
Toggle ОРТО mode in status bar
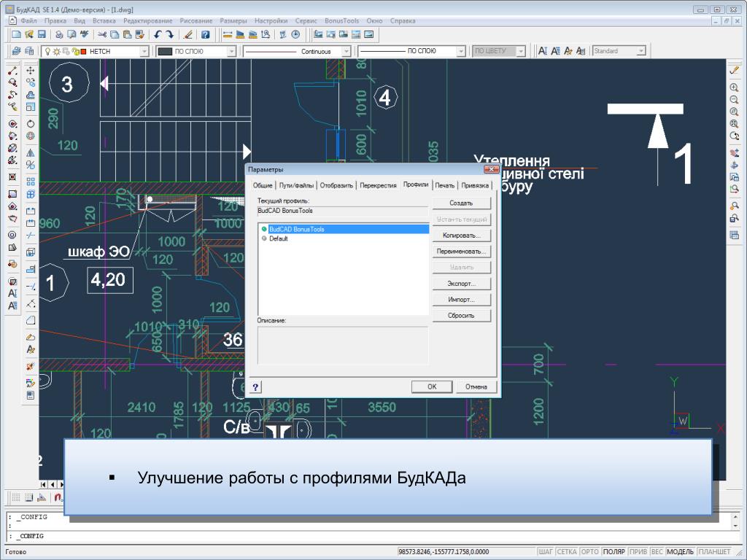click(589, 551)
